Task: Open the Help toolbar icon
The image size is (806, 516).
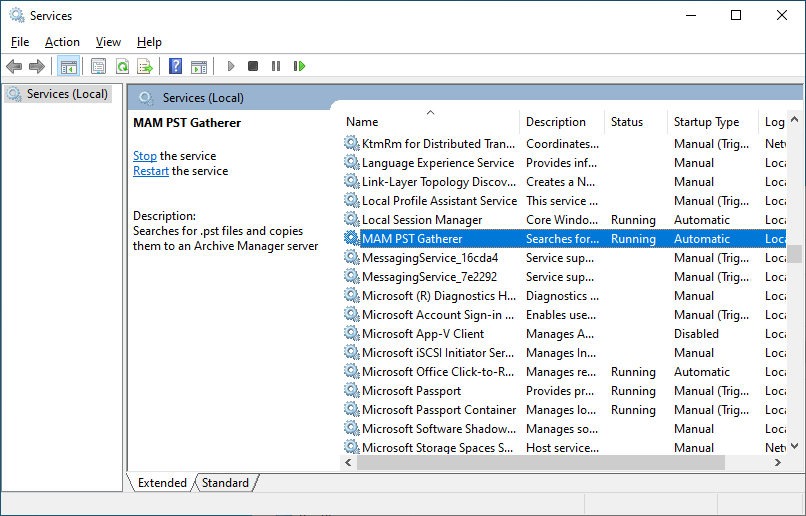Action: click(x=176, y=67)
